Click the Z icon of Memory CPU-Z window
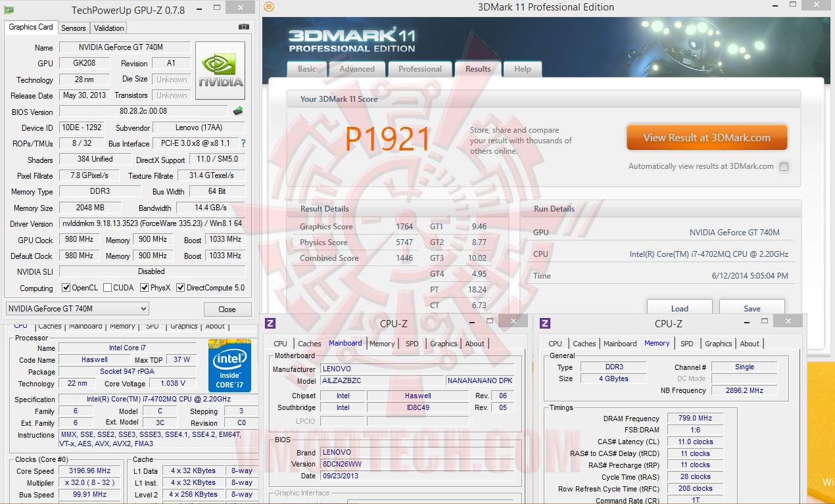835x504 pixels. 545,323
